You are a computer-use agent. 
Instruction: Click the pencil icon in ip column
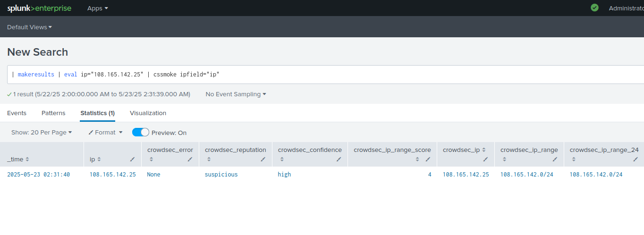(133, 159)
